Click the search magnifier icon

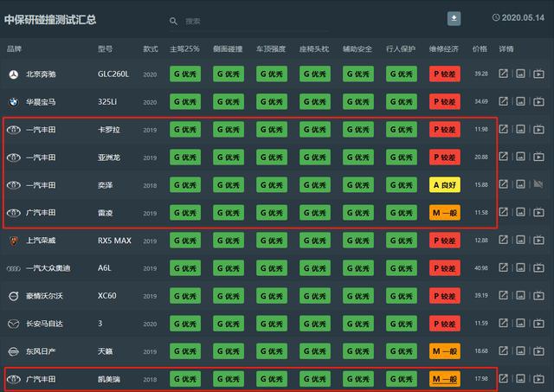pos(173,21)
